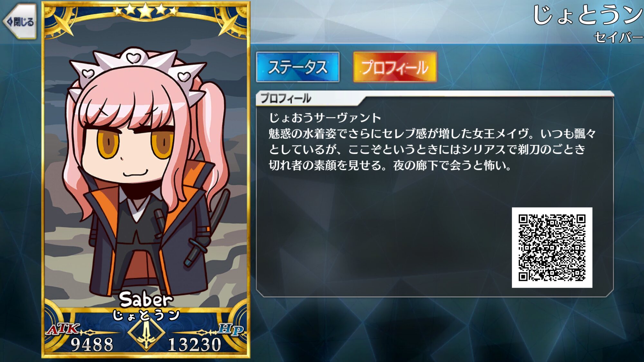This screenshot has width=644, height=362.
Task: Click the プロフィール panel header label
Action: [286, 98]
